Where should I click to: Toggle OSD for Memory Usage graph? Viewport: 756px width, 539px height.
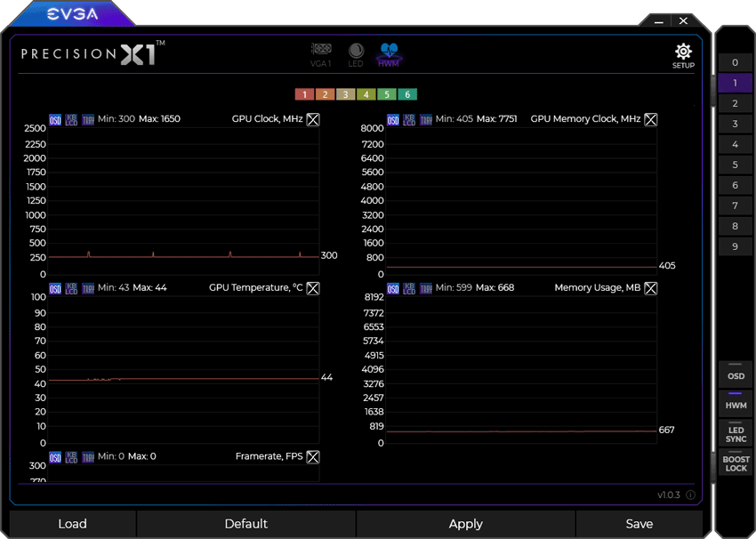click(x=393, y=288)
